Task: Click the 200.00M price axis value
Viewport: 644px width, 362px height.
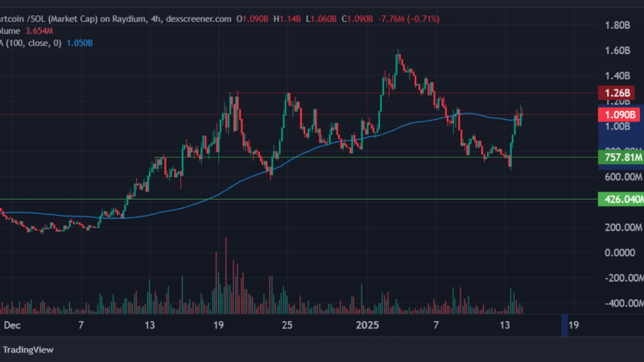Action: coord(623,228)
